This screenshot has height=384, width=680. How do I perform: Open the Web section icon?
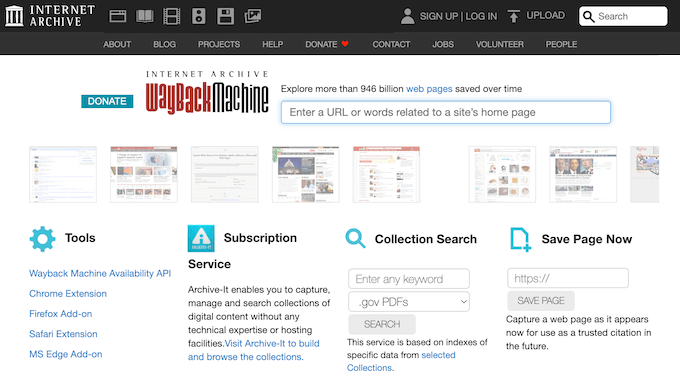[x=118, y=16]
